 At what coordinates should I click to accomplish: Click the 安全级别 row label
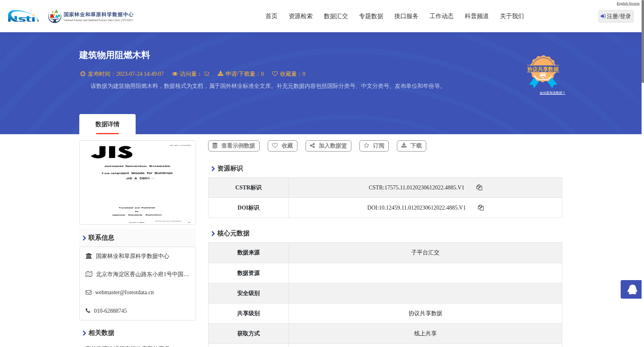248,293
